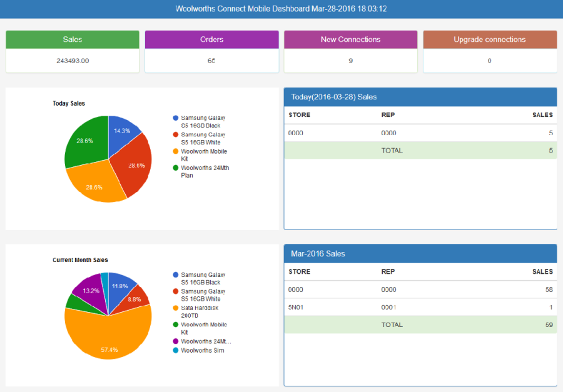This screenshot has height=392, width=563.
Task: Click the 11.8% blue slice in Current Month Sales
Action: (x=121, y=284)
